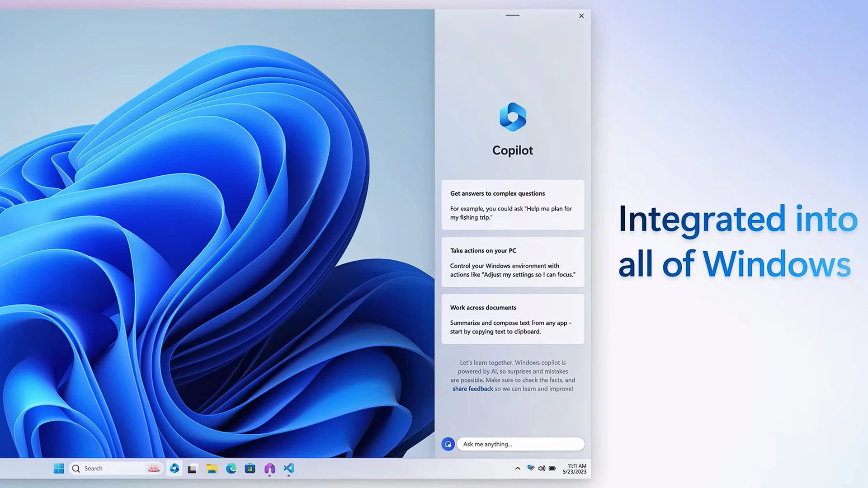Viewport: 868px width, 488px height.
Task: Open the Windows Start menu
Action: tap(59, 469)
